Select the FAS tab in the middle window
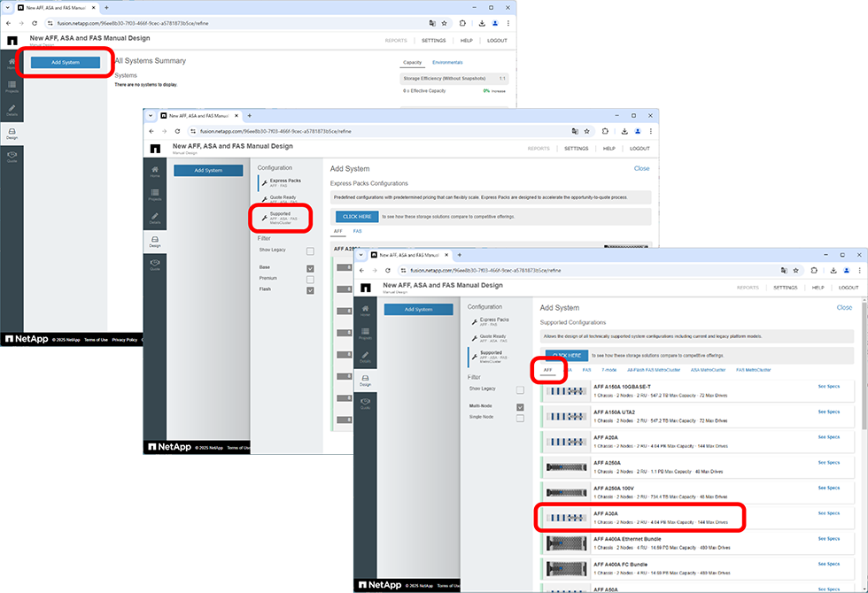The image size is (868, 593). click(358, 231)
